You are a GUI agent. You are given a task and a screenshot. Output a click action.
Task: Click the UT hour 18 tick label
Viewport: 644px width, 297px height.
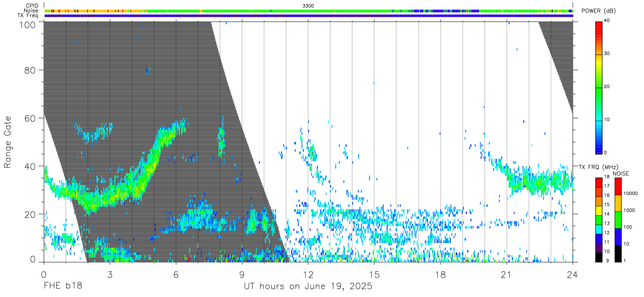(440, 274)
